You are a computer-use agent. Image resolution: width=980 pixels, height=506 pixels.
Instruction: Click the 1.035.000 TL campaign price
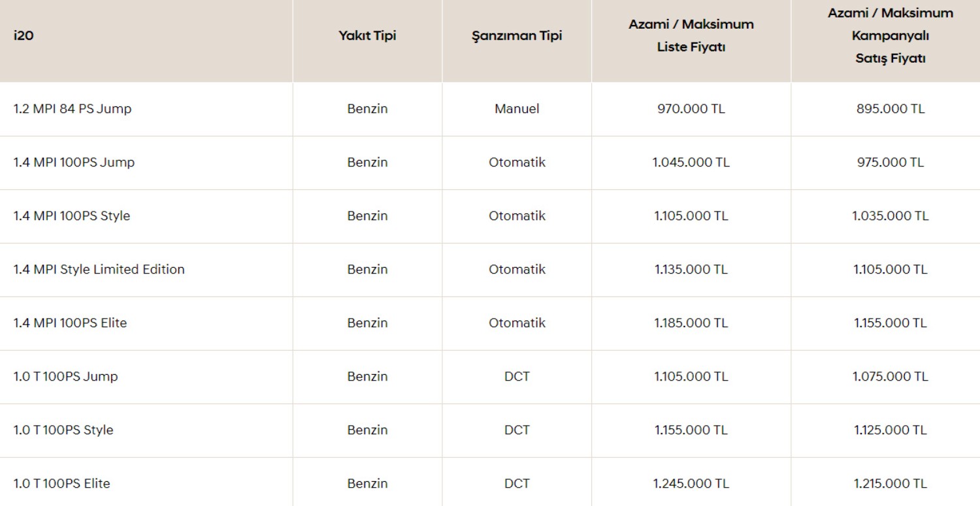890,216
